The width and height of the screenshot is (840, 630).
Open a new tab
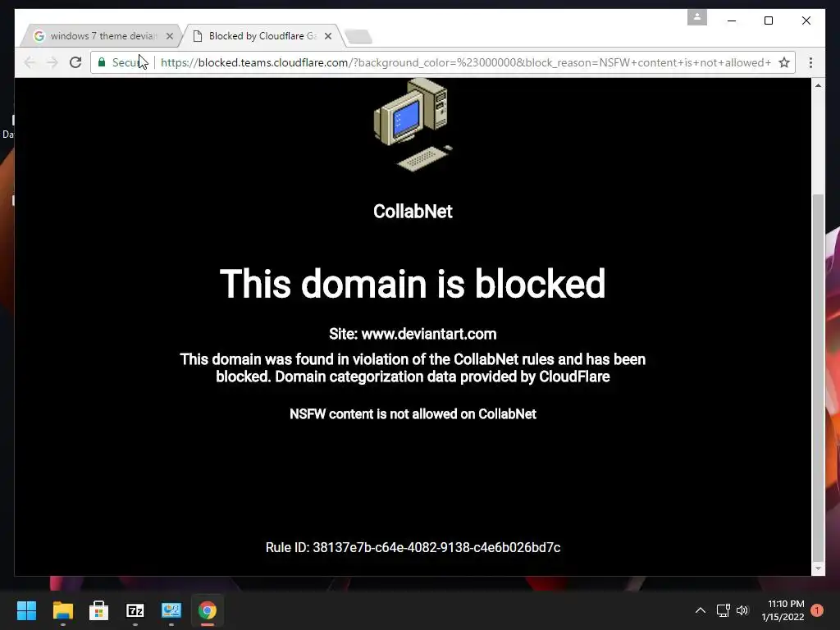pyautogui.click(x=358, y=36)
